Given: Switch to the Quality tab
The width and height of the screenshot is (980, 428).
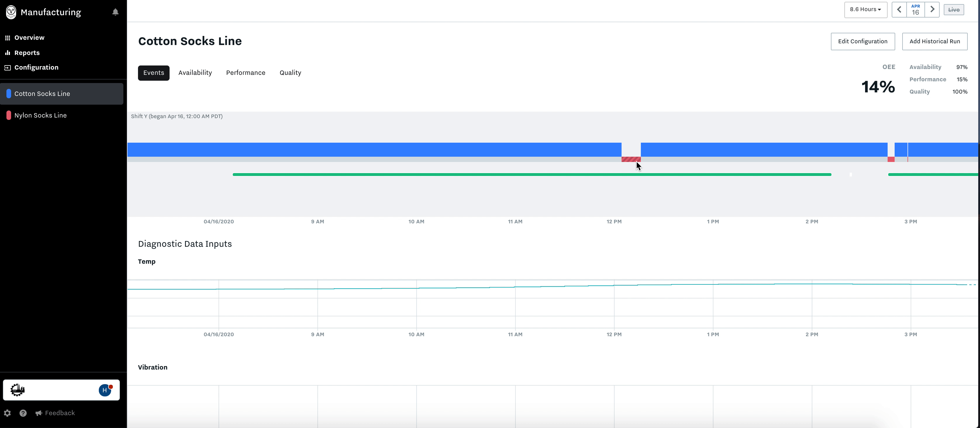Looking at the screenshot, I should [290, 73].
